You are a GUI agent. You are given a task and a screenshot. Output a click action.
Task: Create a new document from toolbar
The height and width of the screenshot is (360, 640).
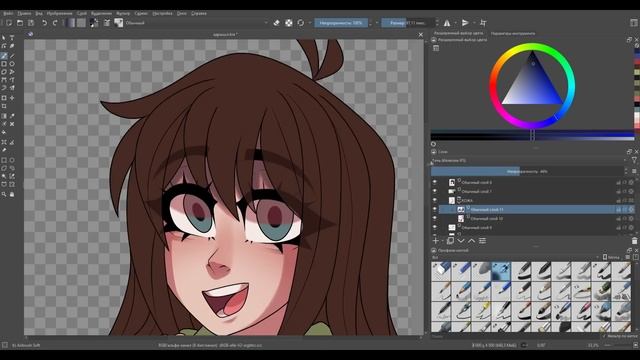click(9, 23)
